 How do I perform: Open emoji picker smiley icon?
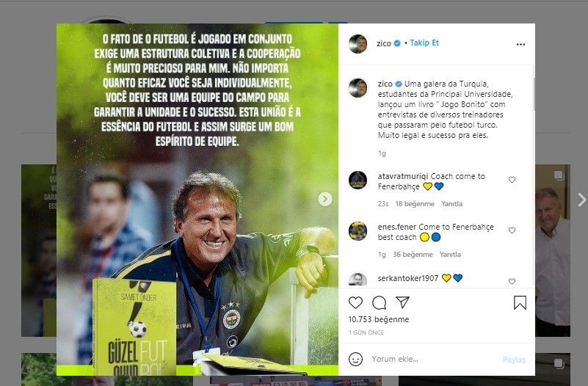(x=355, y=359)
